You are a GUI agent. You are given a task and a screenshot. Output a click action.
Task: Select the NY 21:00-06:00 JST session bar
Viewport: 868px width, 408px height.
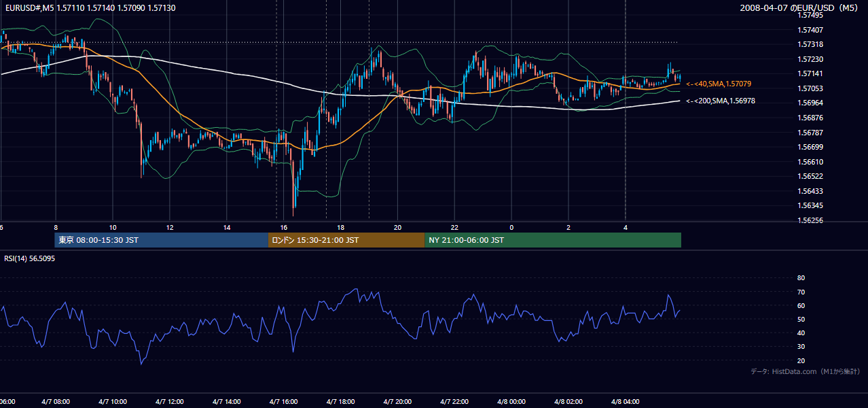[x=553, y=240]
